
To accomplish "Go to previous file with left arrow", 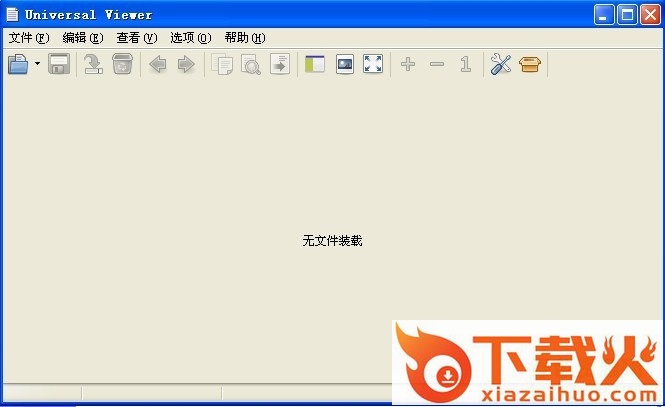I will [157, 64].
